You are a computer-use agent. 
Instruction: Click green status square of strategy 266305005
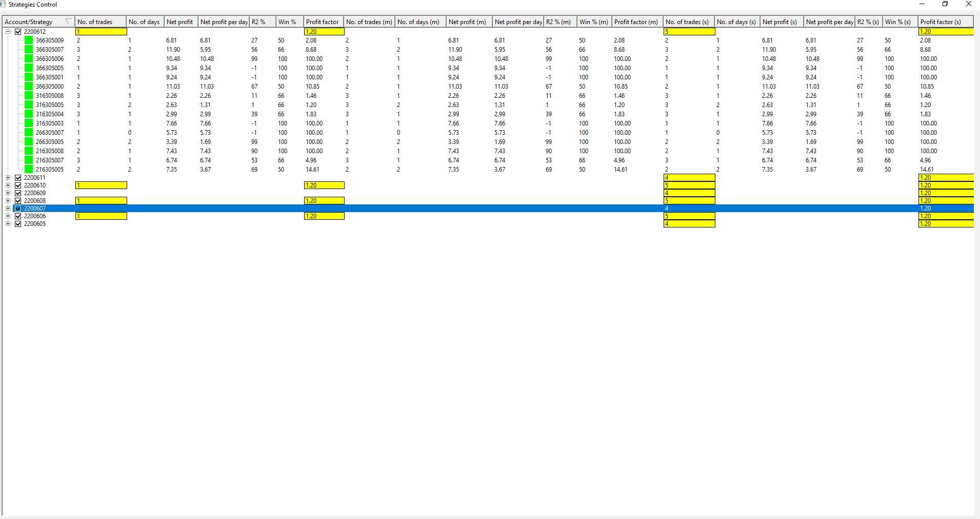click(x=29, y=142)
